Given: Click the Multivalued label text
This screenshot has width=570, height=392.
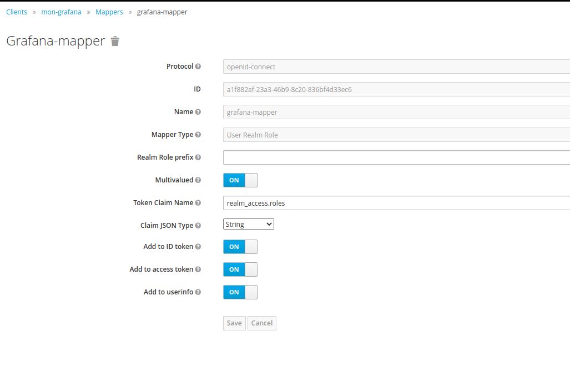Looking at the screenshot, I should pos(174,180).
